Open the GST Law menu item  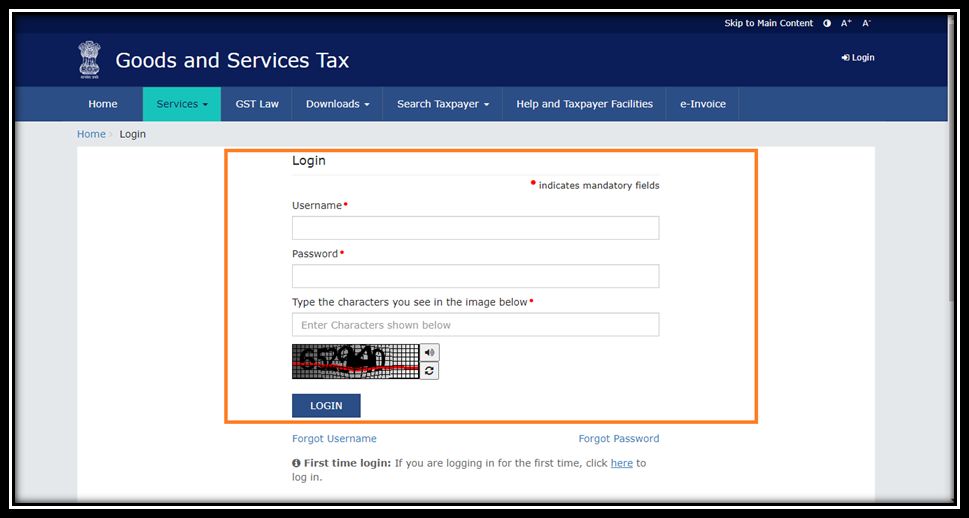[257, 104]
